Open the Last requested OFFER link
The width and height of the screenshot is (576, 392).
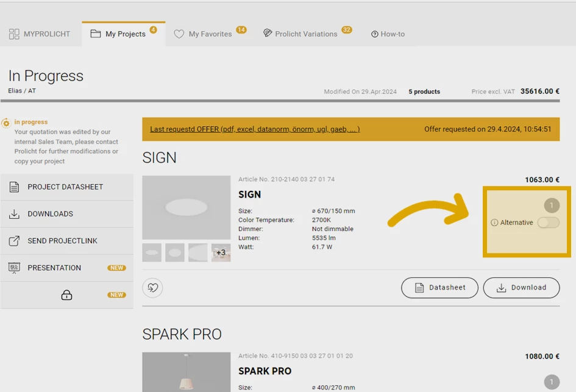click(x=255, y=129)
